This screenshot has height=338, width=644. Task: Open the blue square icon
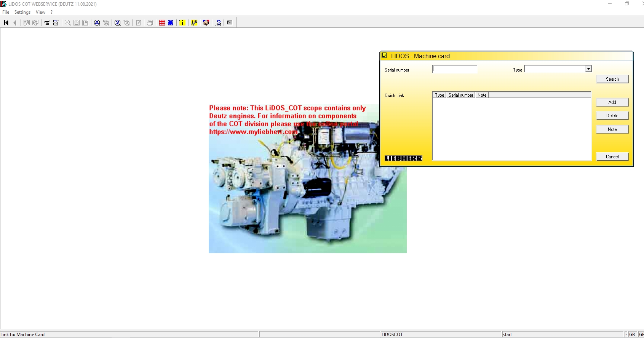(171, 23)
